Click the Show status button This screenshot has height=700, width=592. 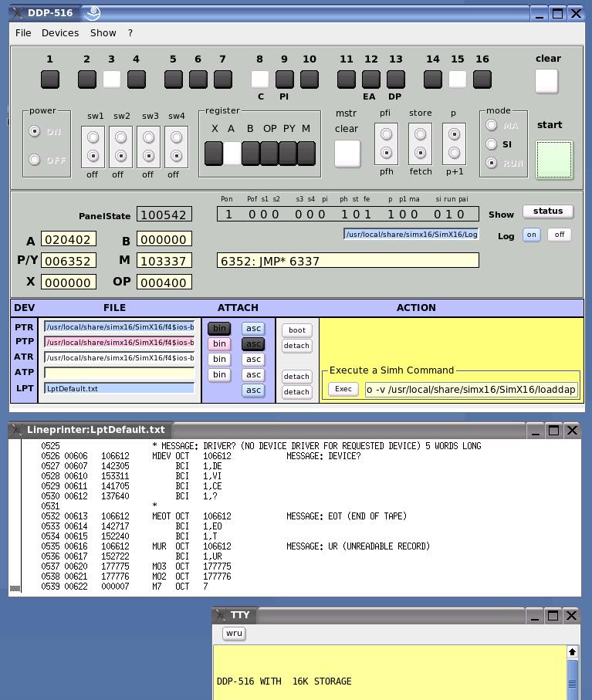coord(548,211)
